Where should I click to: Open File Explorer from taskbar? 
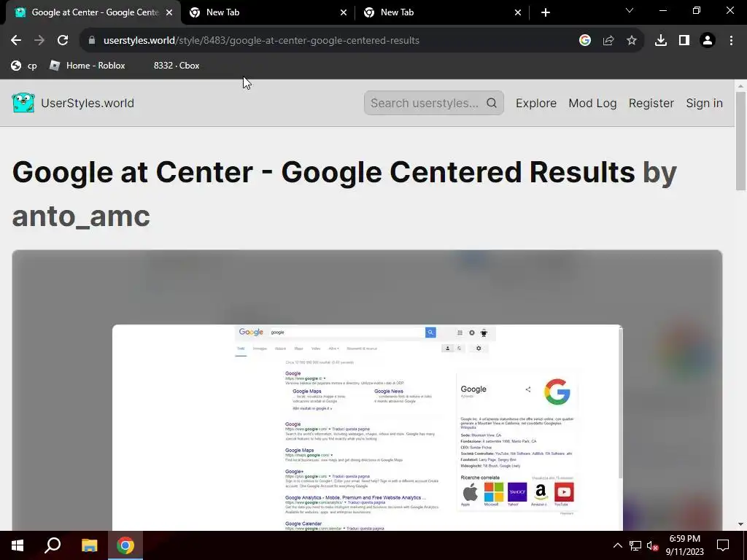[x=89, y=545]
